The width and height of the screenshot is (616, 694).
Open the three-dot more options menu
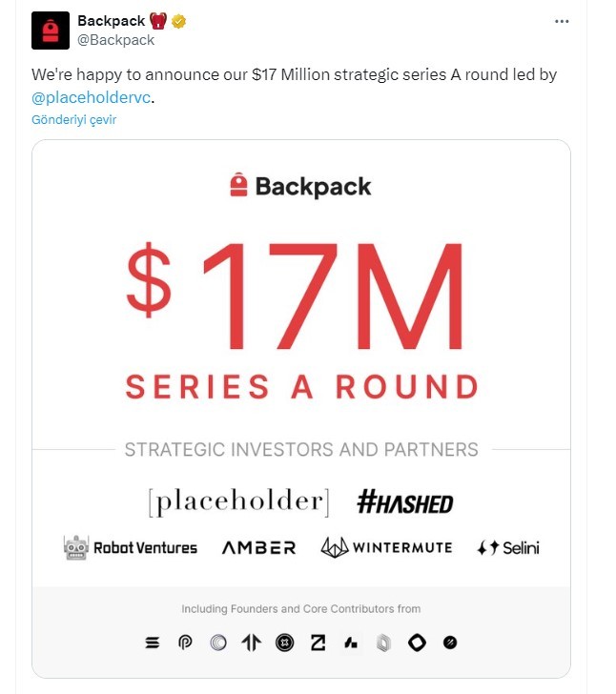tap(564, 22)
